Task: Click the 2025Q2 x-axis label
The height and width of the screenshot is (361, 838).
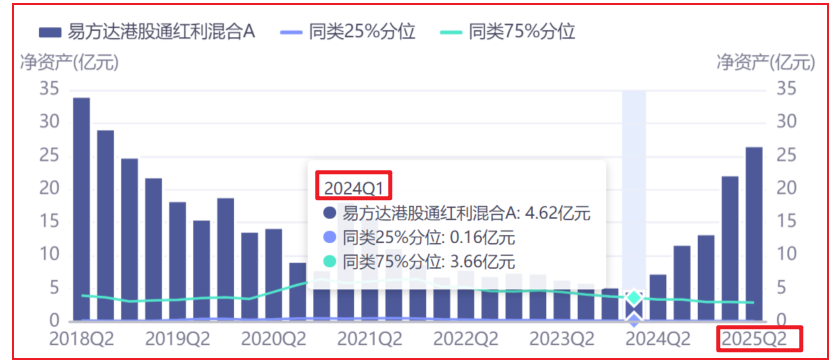Action: [754, 339]
